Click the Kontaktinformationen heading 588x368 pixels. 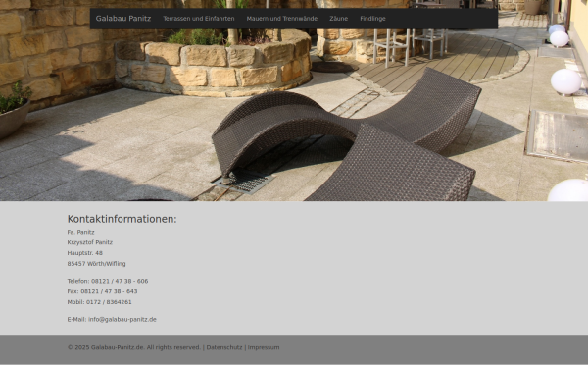click(x=122, y=219)
